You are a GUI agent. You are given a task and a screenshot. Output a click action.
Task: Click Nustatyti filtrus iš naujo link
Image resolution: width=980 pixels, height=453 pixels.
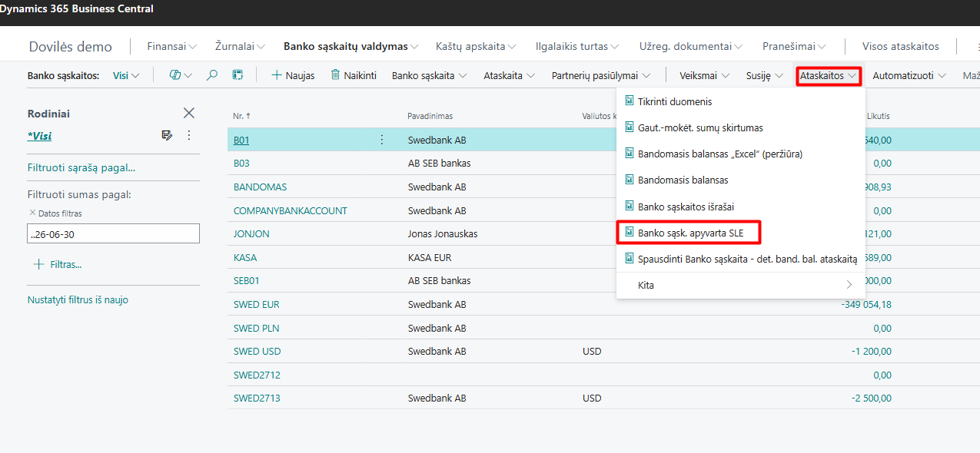click(x=78, y=300)
